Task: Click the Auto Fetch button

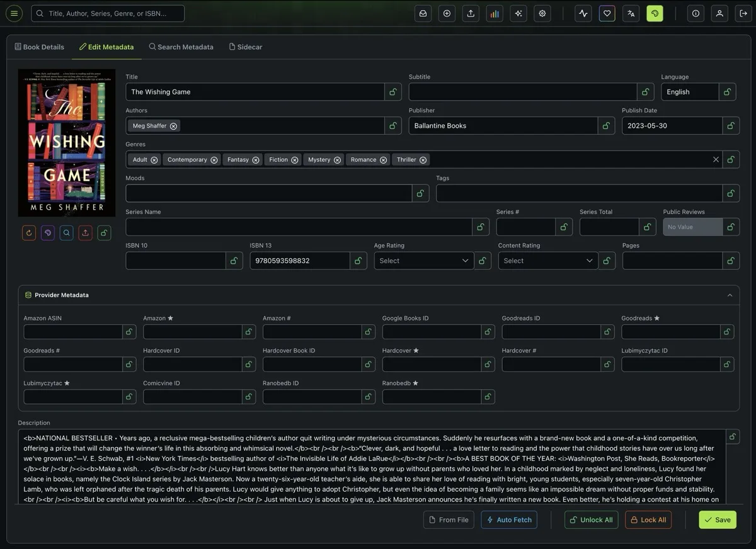Action: coord(509,519)
